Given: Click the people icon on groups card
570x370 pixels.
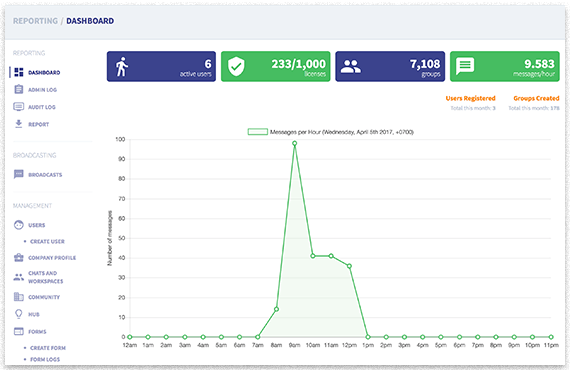Looking at the screenshot, I should point(350,67).
